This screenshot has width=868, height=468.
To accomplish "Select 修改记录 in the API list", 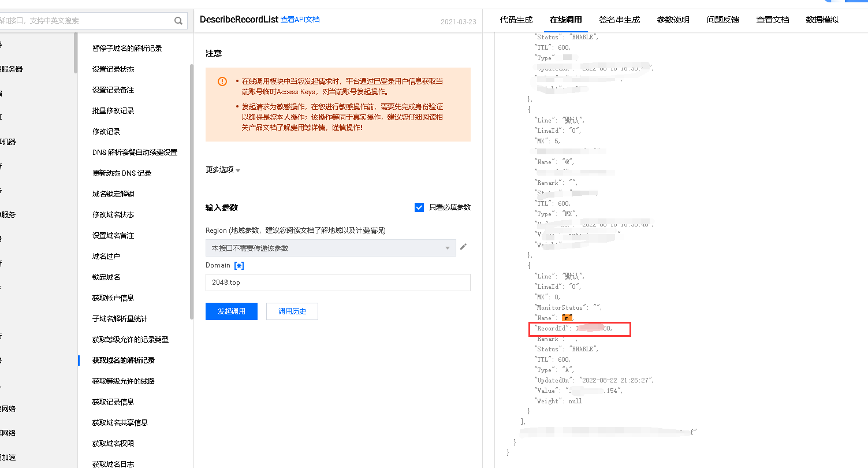I will coord(106,132).
